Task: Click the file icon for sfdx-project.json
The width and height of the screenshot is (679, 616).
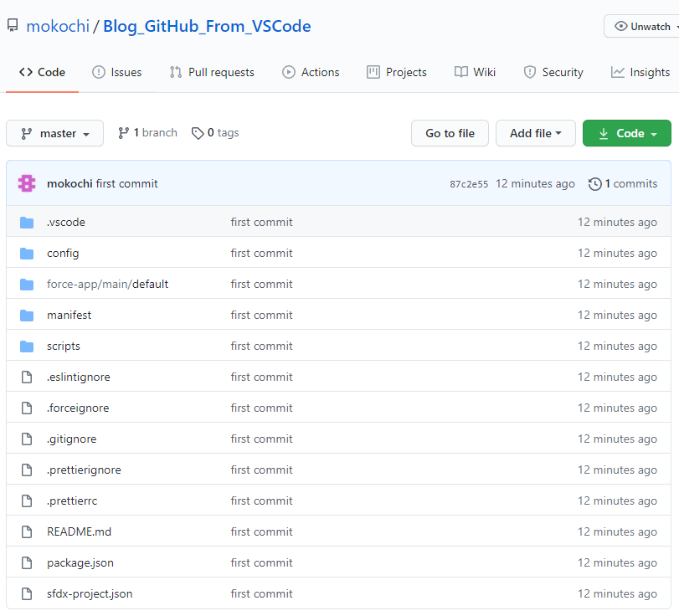Action: [x=27, y=594]
